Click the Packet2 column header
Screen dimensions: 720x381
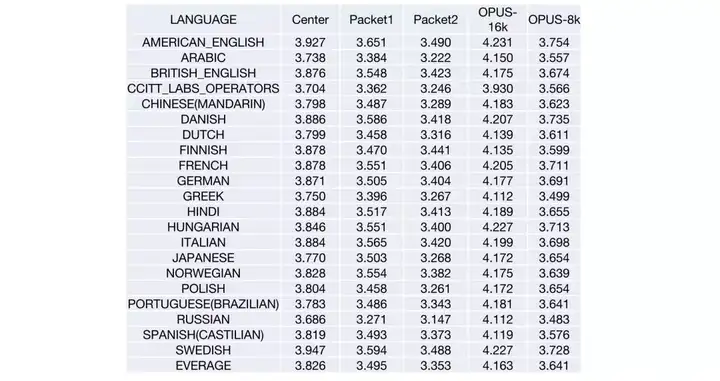click(x=435, y=20)
